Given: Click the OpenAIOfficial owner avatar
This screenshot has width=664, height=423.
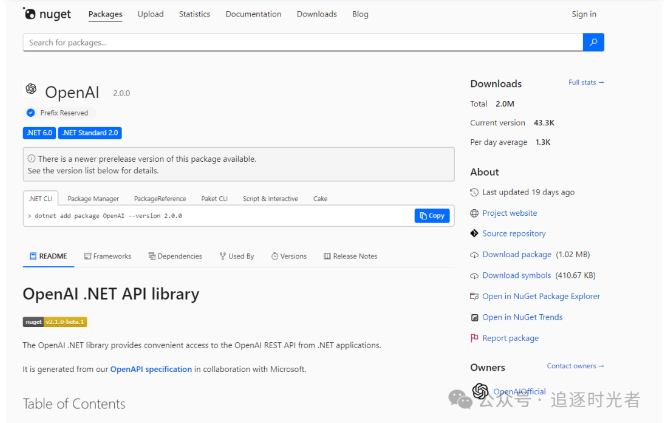Looking at the screenshot, I should [481, 391].
